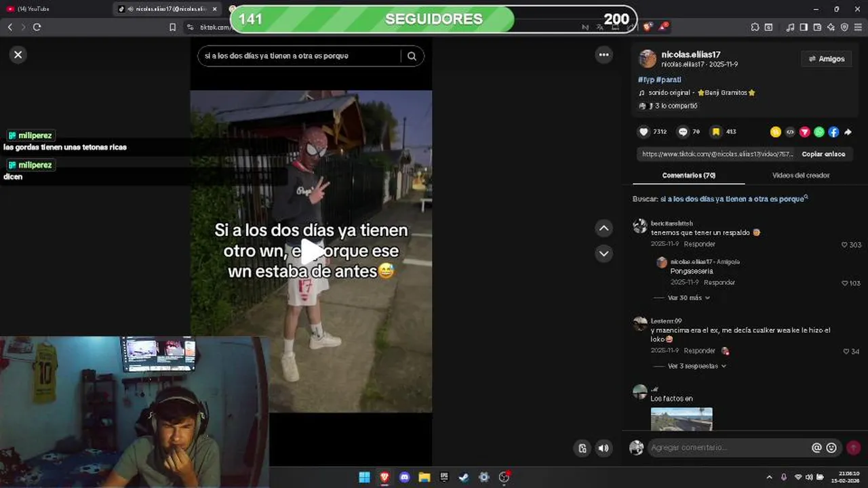Image resolution: width=868 pixels, height=488 pixels.
Task: Open comments via speech bubble icon
Action: point(683,131)
